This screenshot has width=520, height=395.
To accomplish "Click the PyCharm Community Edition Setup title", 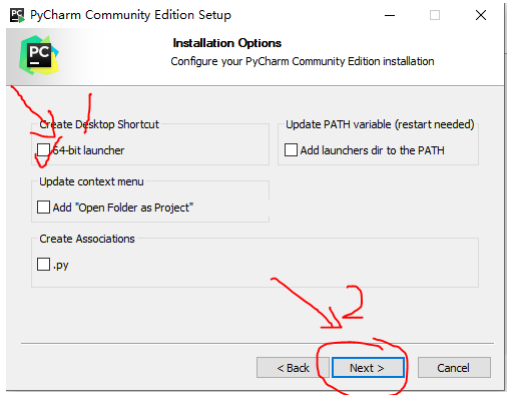I will pyautogui.click(x=131, y=15).
